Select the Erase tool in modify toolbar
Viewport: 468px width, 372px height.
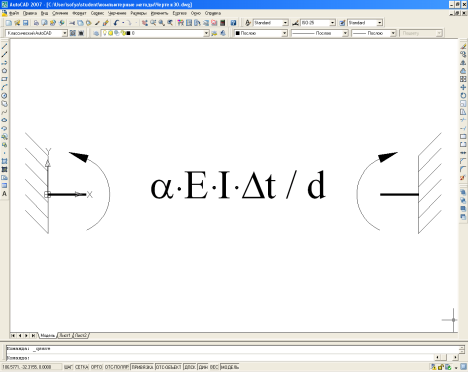tap(463, 46)
